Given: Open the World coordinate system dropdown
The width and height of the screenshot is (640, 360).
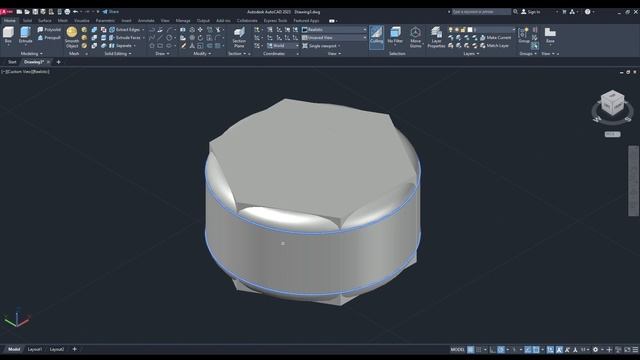Looking at the screenshot, I should pos(283,46).
